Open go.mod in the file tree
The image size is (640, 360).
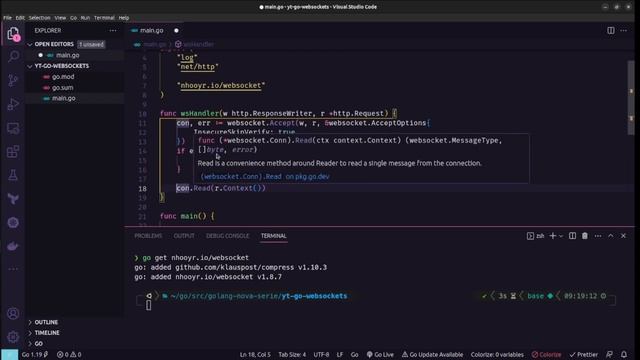click(63, 77)
